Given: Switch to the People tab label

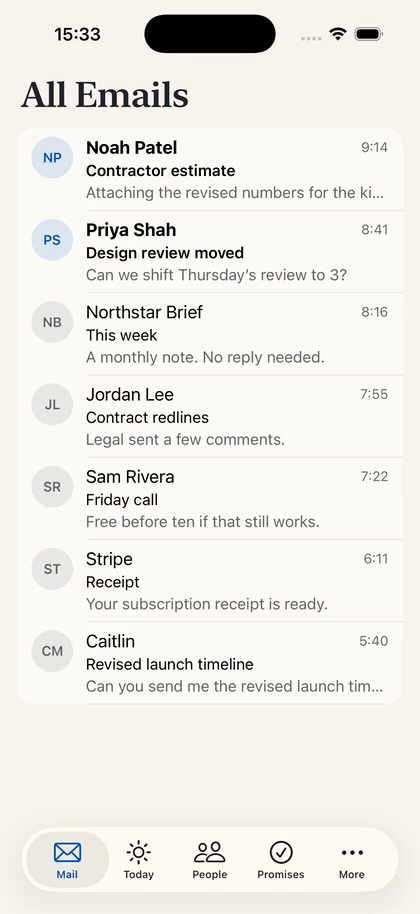Looking at the screenshot, I should (x=210, y=874).
